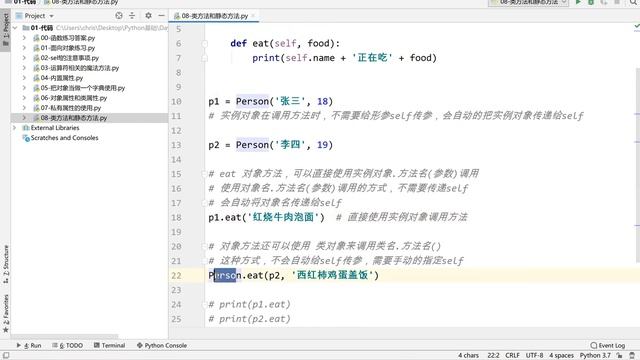Open the 2: Structure side tab
The width and height of the screenshot is (640, 360).
click(x=5, y=264)
